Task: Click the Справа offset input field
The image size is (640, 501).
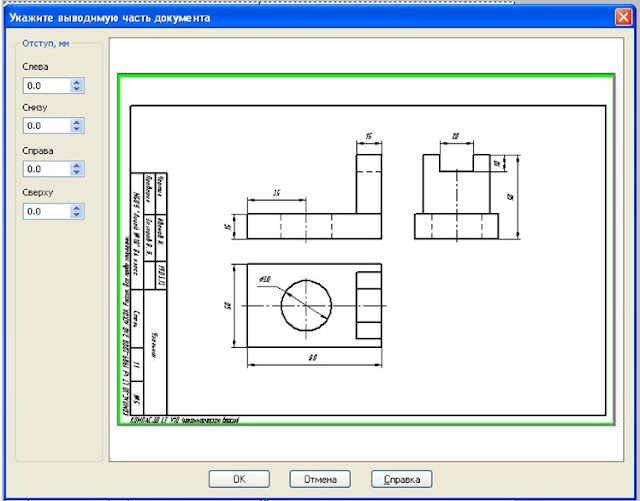Action: pyautogui.click(x=47, y=169)
